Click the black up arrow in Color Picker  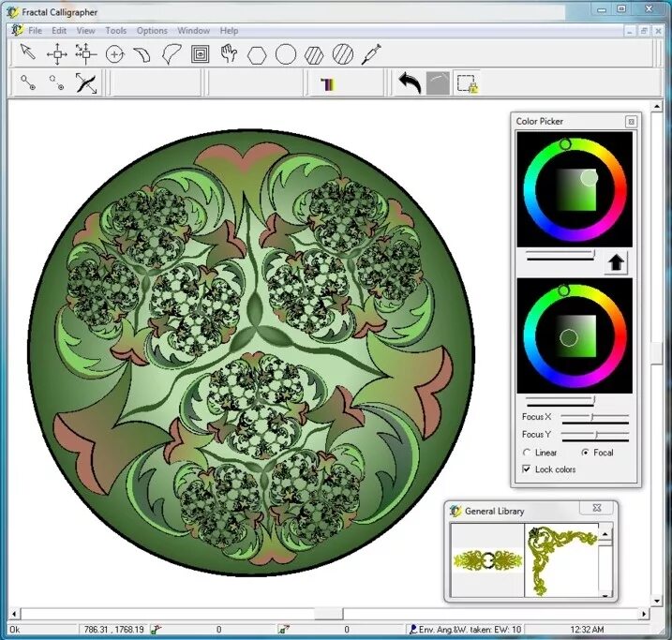click(616, 262)
